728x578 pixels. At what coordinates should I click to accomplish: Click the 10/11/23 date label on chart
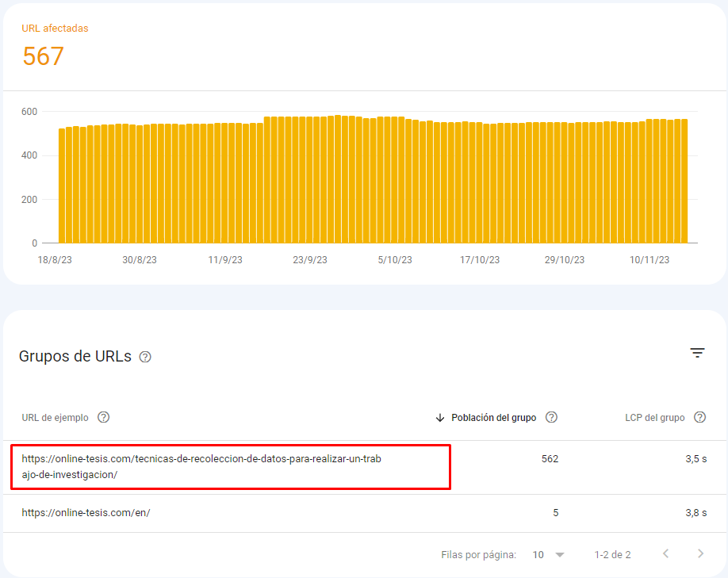click(x=649, y=260)
